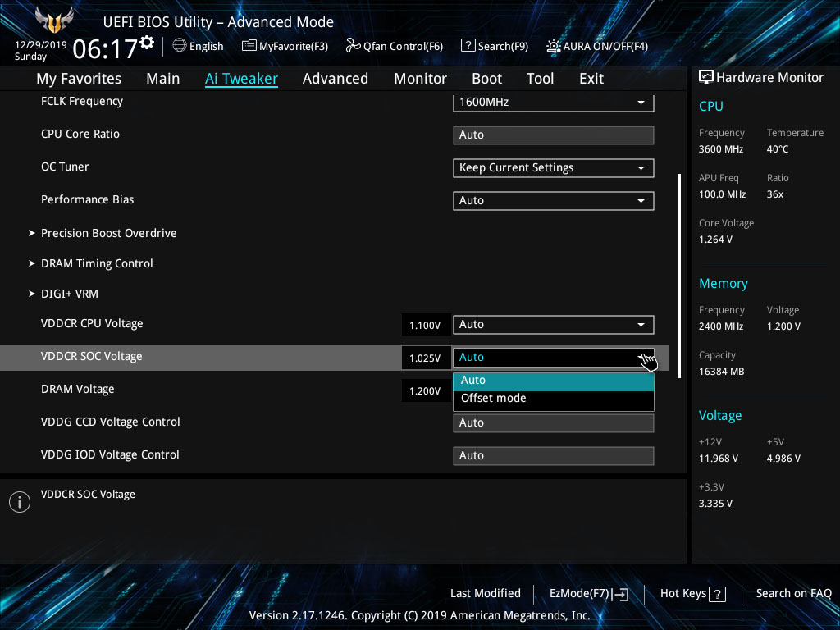Click the Search(F9) label

click(x=503, y=47)
